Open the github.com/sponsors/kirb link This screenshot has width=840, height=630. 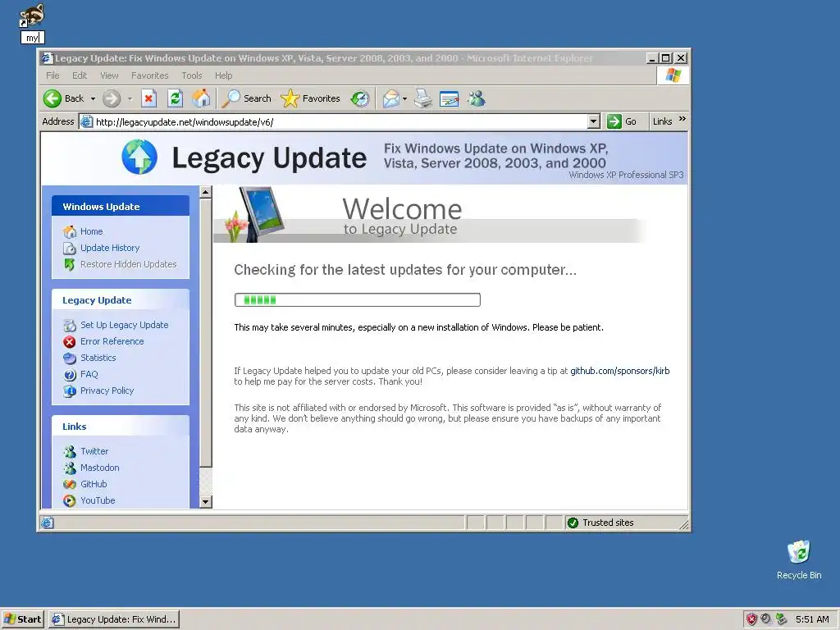620,371
